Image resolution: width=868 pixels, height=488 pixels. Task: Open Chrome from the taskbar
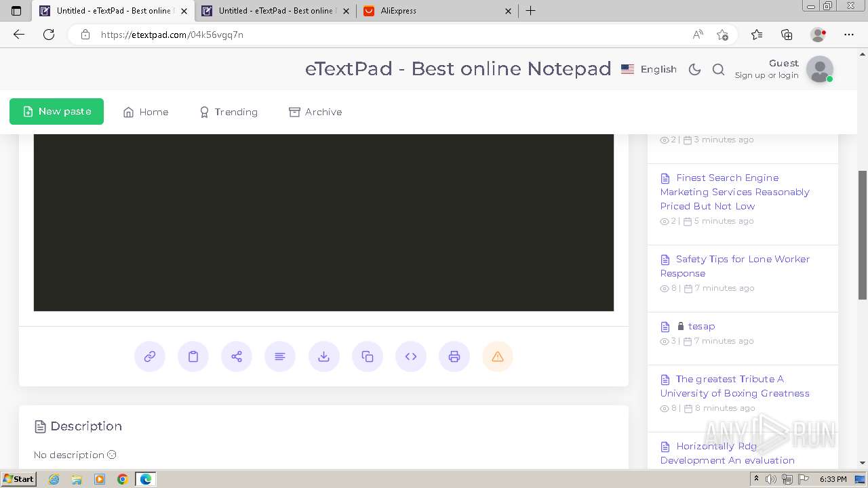pos(123,479)
